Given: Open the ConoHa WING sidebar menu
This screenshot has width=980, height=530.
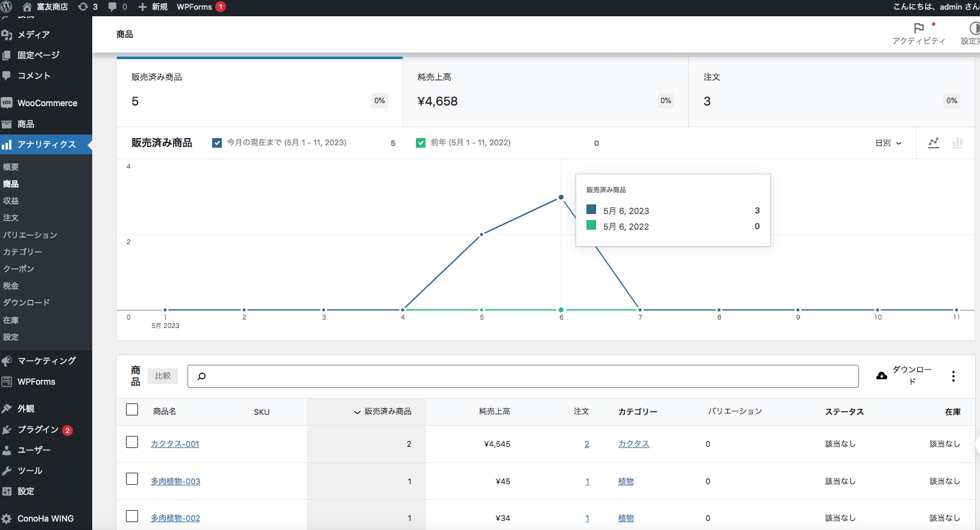Looking at the screenshot, I should [46, 519].
